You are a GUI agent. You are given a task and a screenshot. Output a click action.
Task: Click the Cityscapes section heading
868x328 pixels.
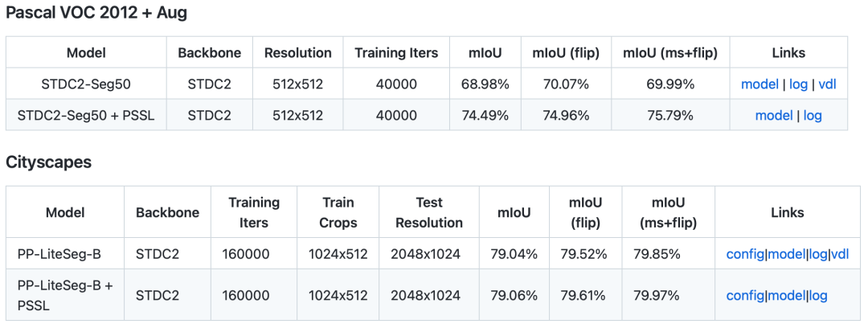(48, 162)
